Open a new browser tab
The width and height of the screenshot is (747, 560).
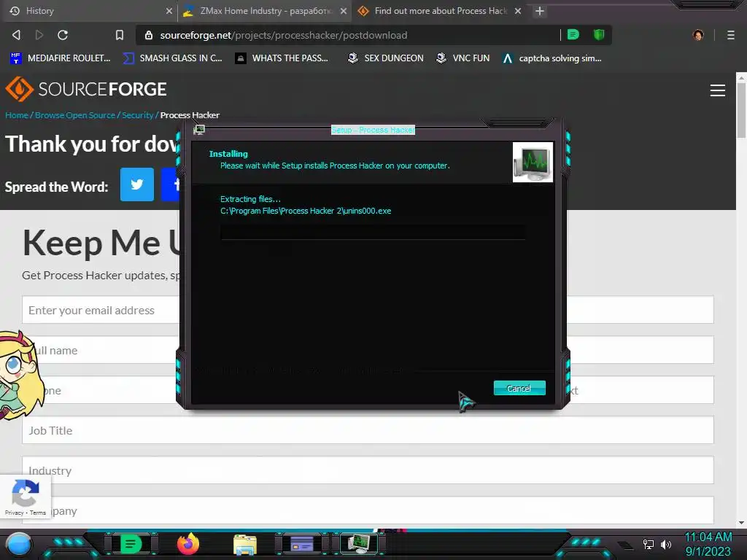click(539, 11)
